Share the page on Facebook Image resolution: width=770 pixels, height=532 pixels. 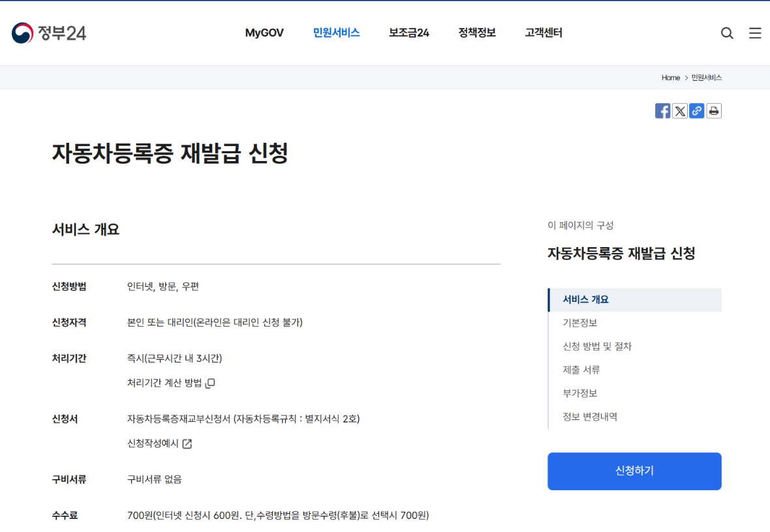coord(662,110)
